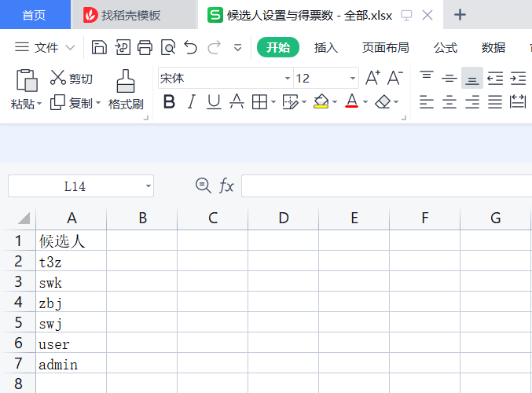
Task: Apply yellow fill color
Action: click(321, 101)
